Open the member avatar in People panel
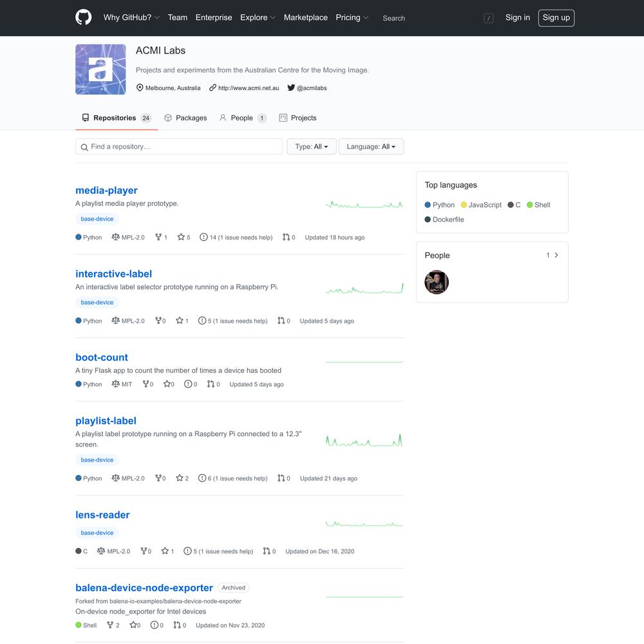The image size is (644, 644). point(437,282)
